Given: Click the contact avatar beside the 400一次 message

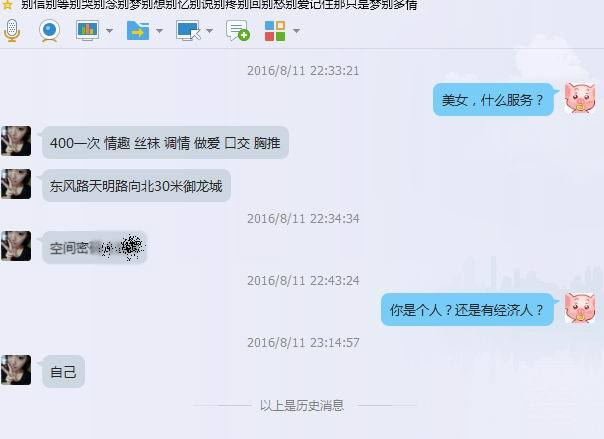Looking at the screenshot, I should [x=16, y=141].
